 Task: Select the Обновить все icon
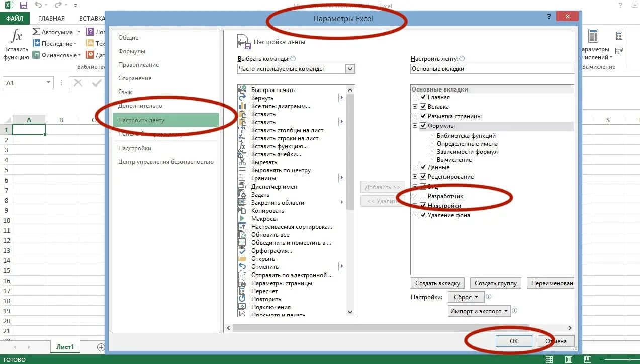[242, 235]
